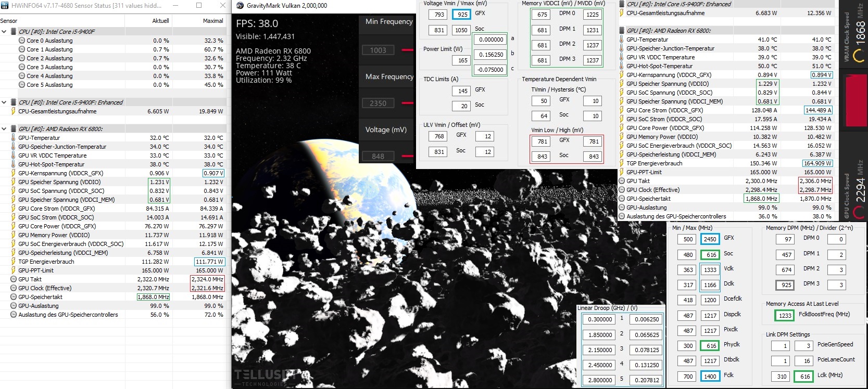Click lightning icon of GPU Memory Power 10.382 W

click(622, 137)
